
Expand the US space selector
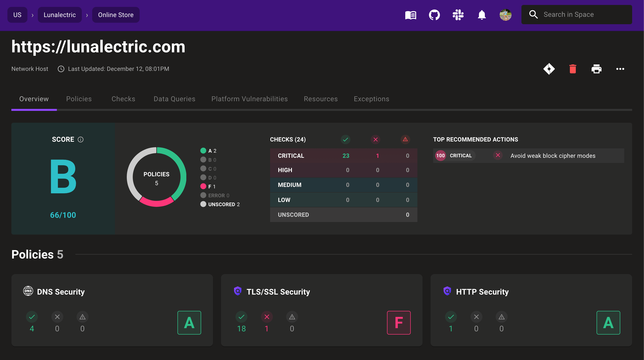[17, 15]
